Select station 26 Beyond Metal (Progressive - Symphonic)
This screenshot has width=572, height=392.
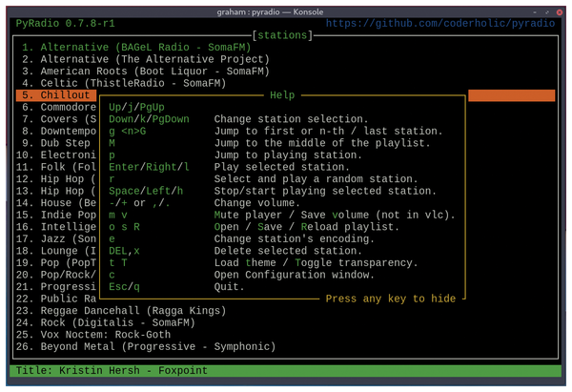[x=146, y=347]
